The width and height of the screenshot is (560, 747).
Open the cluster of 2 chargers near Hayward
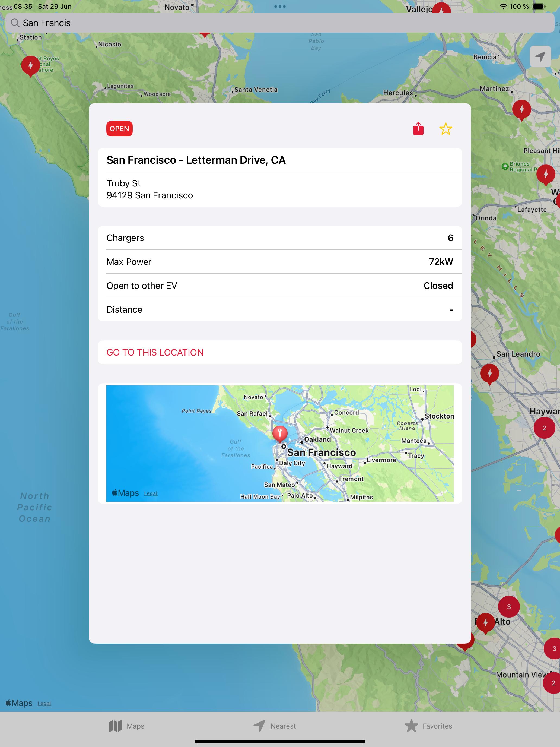point(544,428)
